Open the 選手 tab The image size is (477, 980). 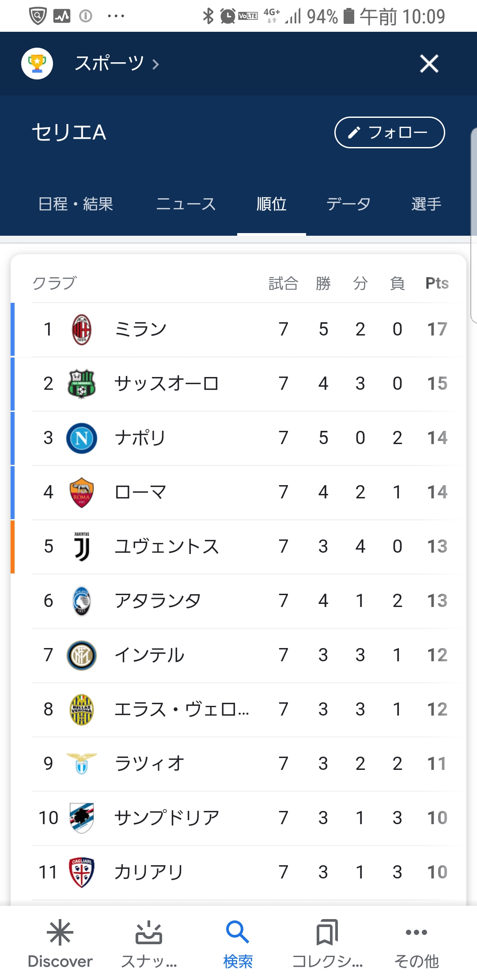coord(426,204)
